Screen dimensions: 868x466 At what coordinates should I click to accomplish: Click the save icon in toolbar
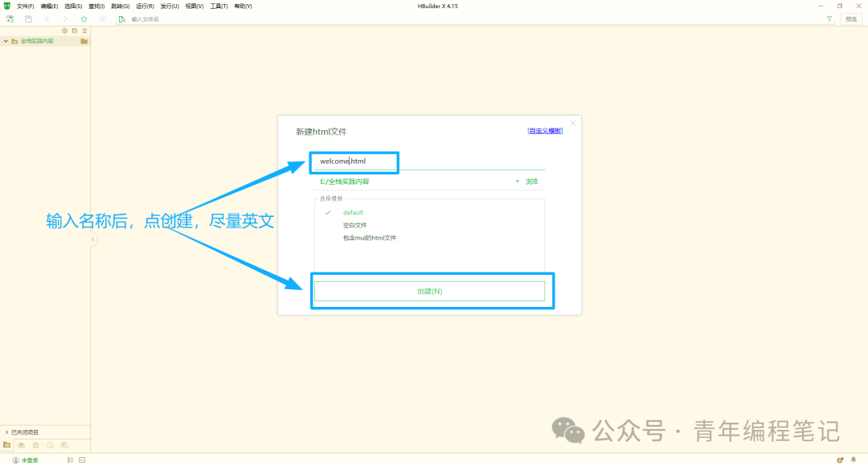pos(28,18)
